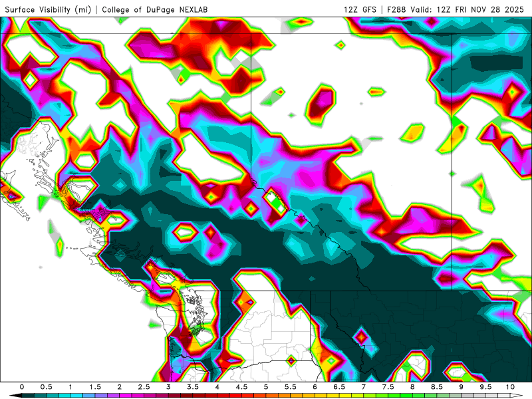Click the "0.5" legend value

(x=46, y=387)
